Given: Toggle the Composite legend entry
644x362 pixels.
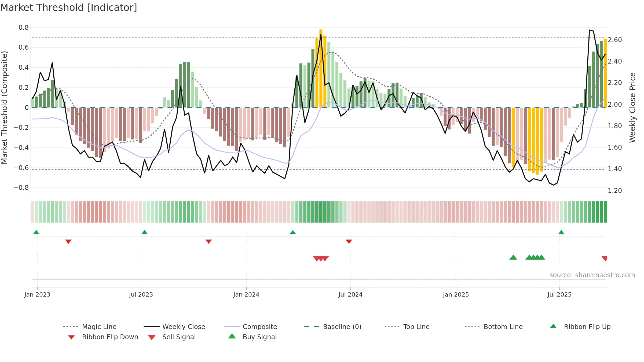Looking at the screenshot, I should [250, 327].
